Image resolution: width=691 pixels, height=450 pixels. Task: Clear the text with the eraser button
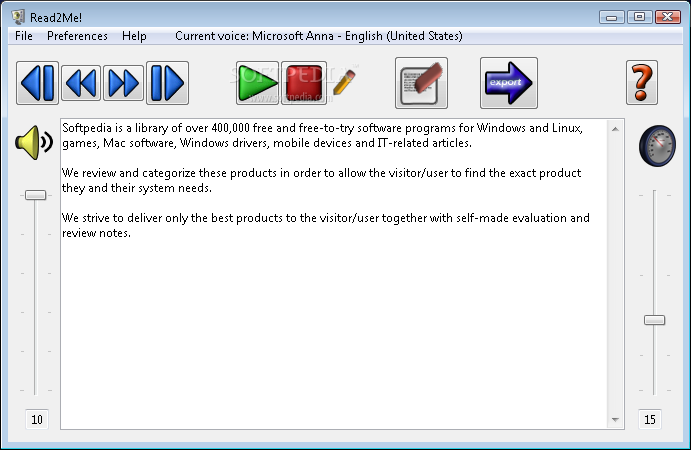421,83
